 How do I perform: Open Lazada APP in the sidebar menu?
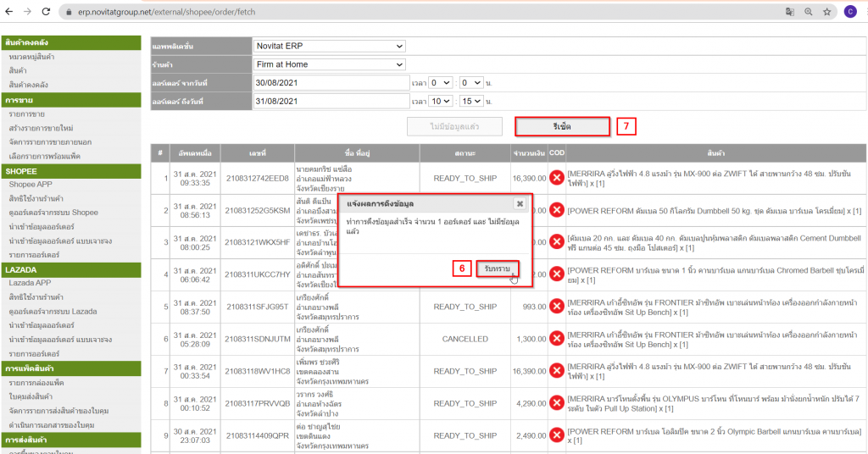click(x=31, y=283)
